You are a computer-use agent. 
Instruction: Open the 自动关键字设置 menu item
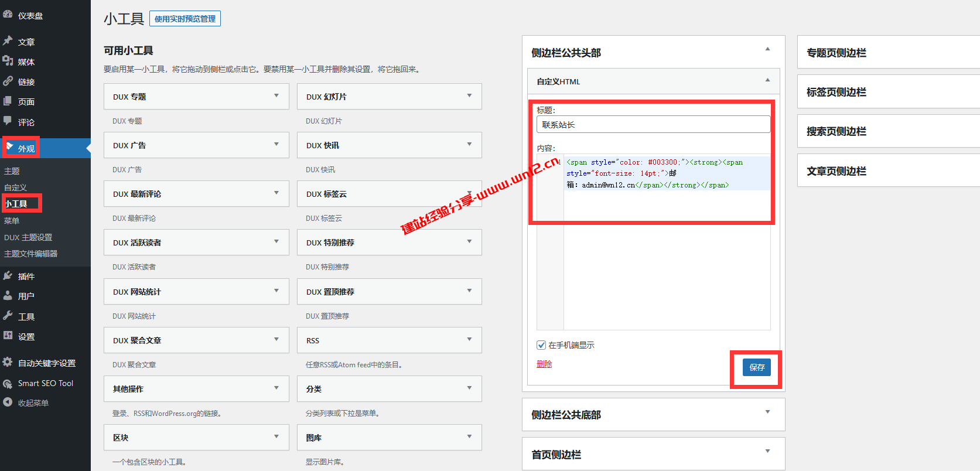(46, 363)
